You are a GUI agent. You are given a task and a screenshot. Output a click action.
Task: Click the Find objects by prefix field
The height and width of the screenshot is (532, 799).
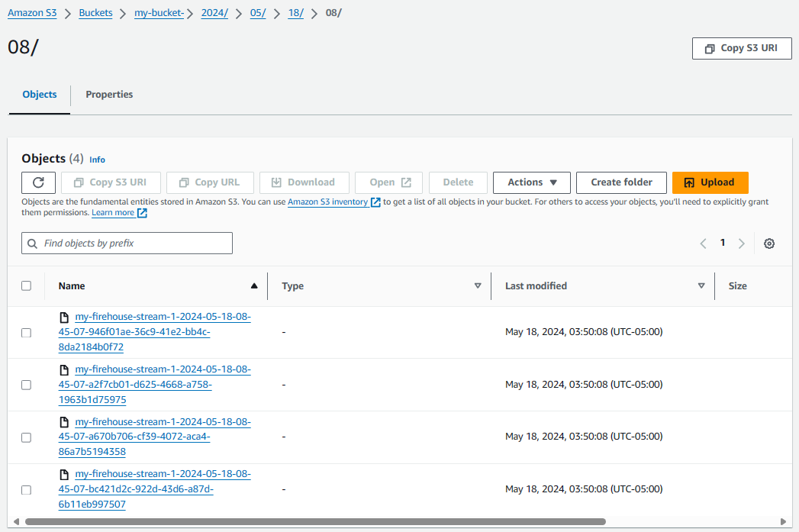click(127, 243)
